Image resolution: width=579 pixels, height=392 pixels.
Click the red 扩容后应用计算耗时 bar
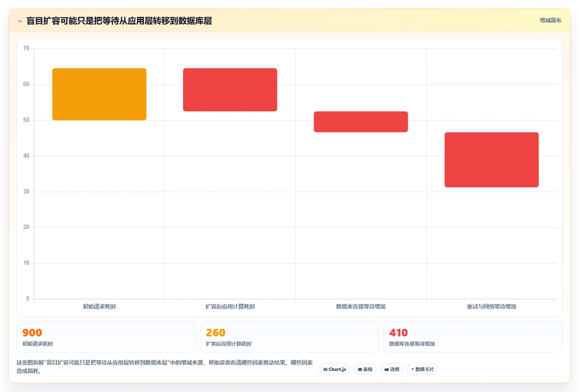point(230,90)
